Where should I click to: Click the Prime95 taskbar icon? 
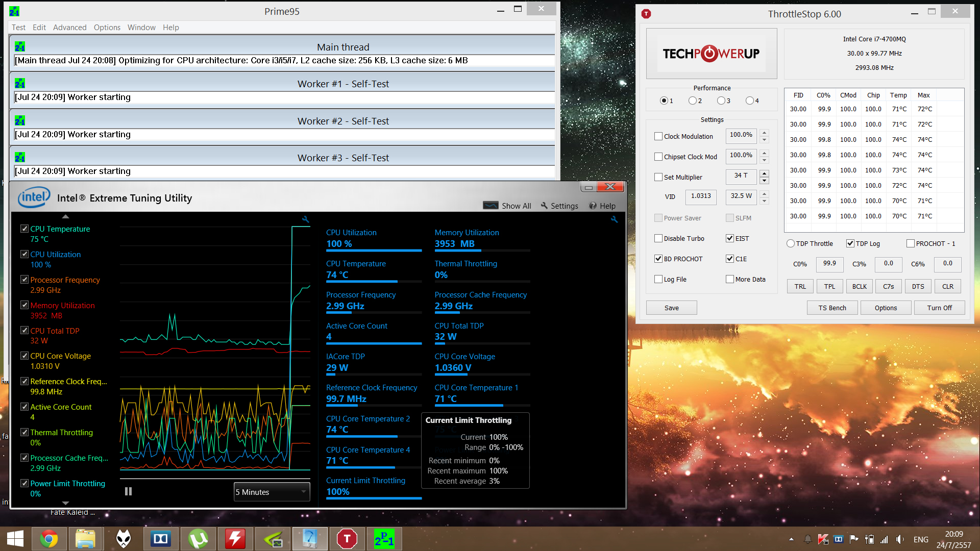click(x=384, y=539)
